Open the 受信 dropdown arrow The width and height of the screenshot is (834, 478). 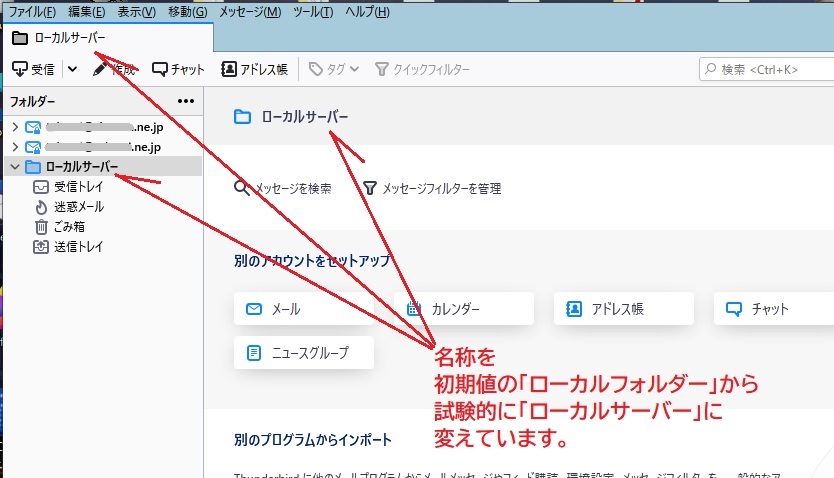(x=72, y=69)
